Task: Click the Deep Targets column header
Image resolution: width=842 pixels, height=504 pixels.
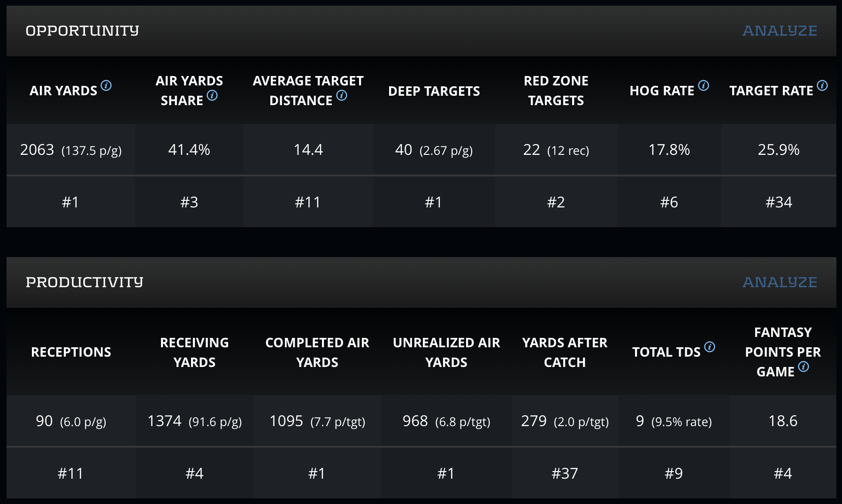Action: click(434, 91)
